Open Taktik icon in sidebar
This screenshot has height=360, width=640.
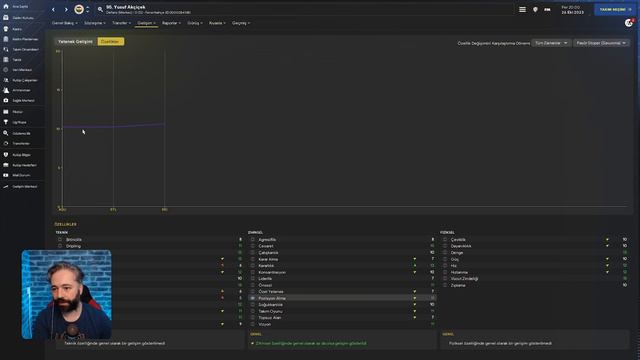click(6, 60)
